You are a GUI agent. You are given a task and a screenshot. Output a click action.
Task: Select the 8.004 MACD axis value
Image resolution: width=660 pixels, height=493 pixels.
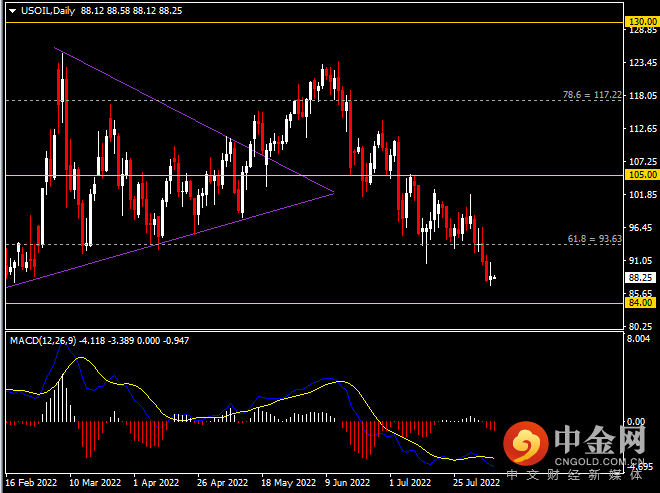point(639,339)
